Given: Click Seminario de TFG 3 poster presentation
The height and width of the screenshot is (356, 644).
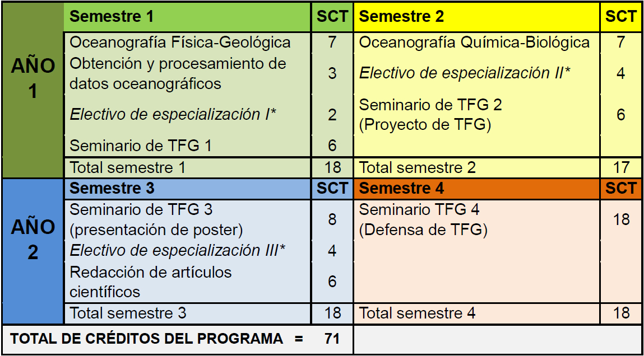Looking at the screenshot, I should [156, 220].
